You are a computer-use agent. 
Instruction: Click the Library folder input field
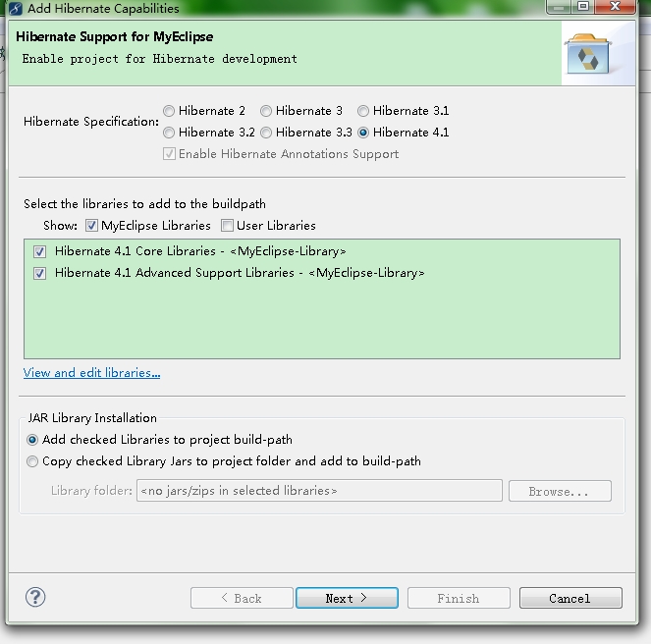[319, 491]
